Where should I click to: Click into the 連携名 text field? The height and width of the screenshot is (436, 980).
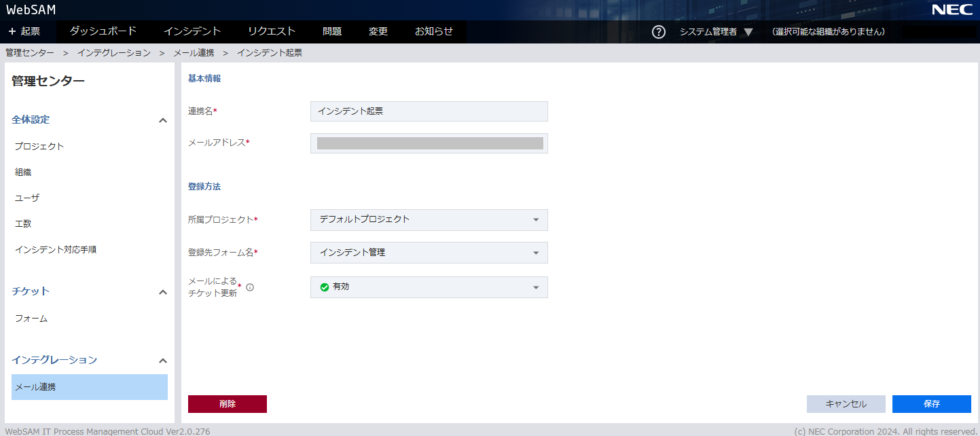pyautogui.click(x=429, y=111)
